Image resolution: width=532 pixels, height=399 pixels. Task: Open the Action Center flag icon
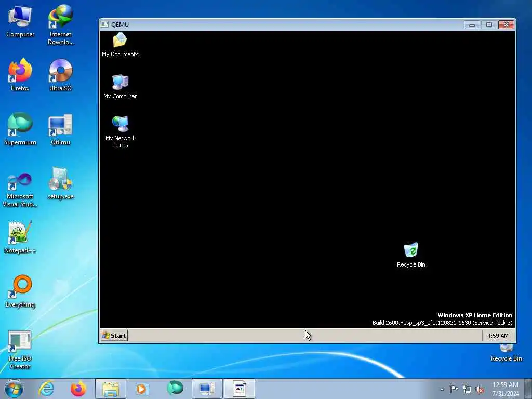454,389
